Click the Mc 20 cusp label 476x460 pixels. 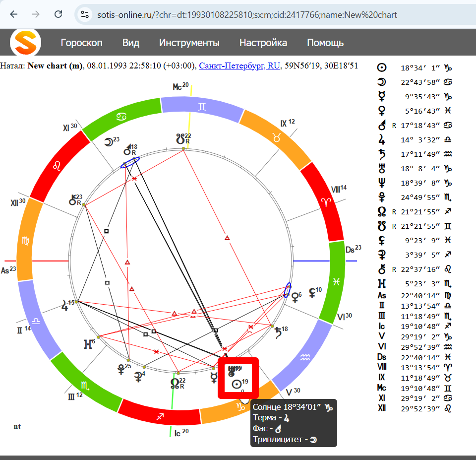click(180, 86)
